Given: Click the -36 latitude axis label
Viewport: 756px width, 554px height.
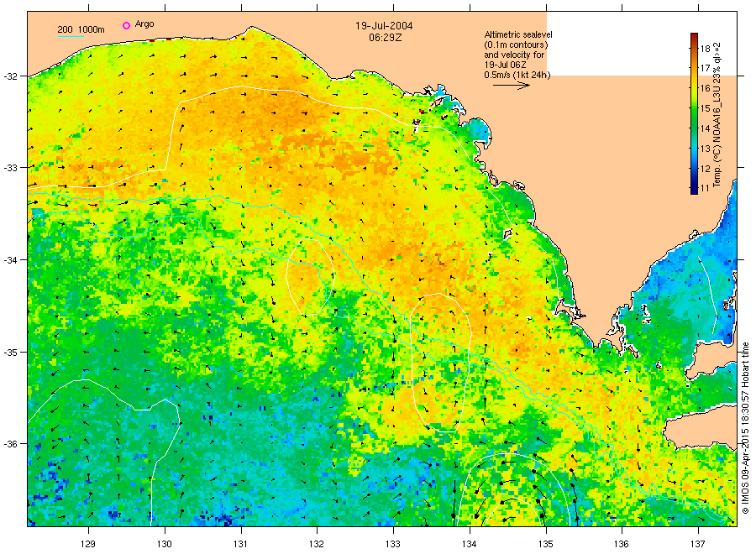Looking at the screenshot, I should (11, 444).
